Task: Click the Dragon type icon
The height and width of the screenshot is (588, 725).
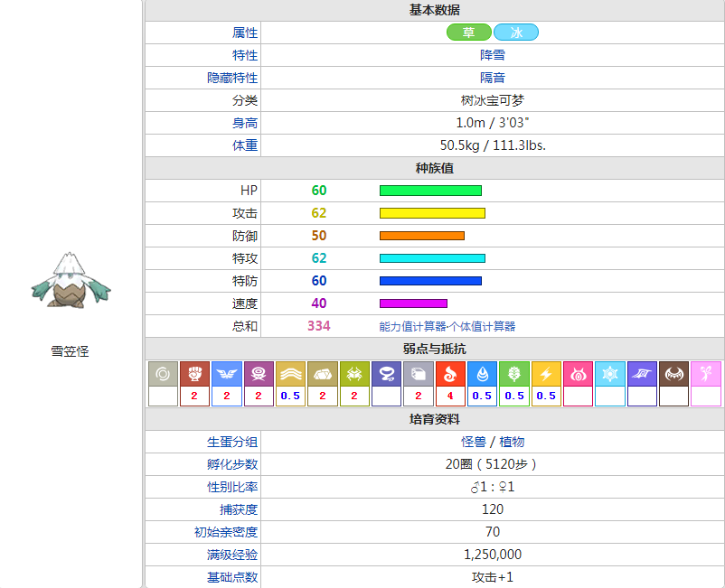Action: [642, 374]
